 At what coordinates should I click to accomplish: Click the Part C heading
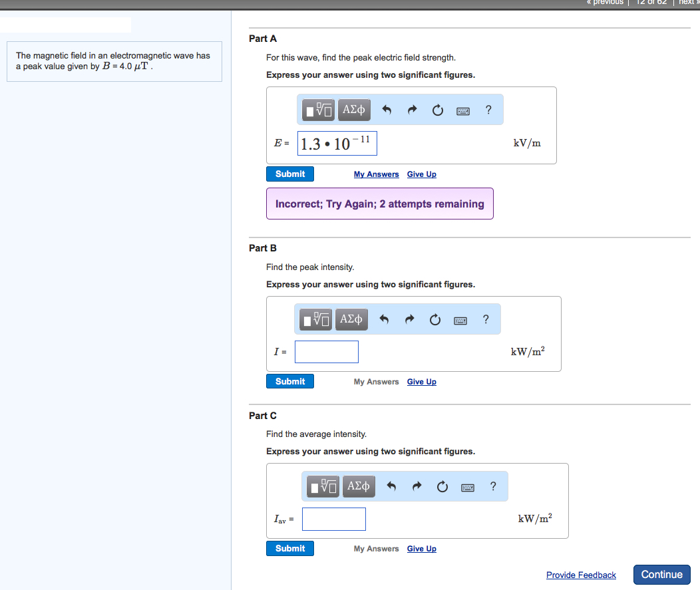263,416
